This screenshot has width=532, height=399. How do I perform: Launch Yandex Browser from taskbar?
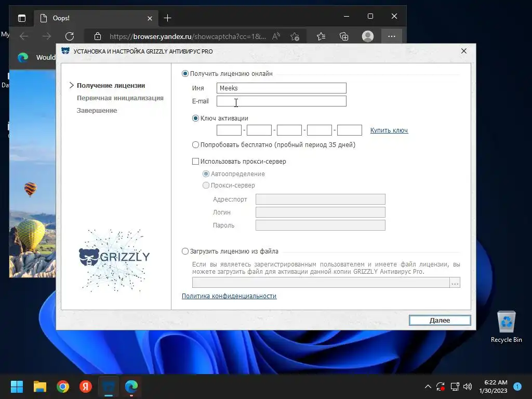(x=86, y=387)
